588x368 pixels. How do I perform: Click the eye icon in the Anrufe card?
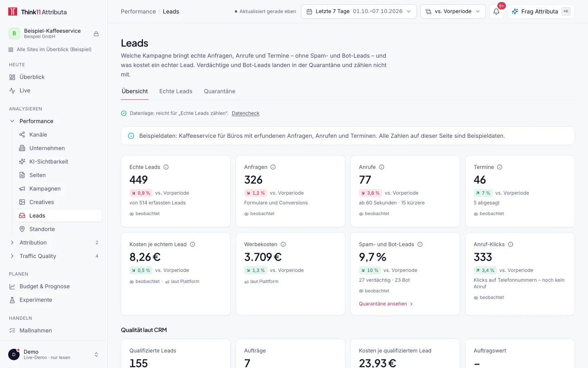click(x=361, y=214)
